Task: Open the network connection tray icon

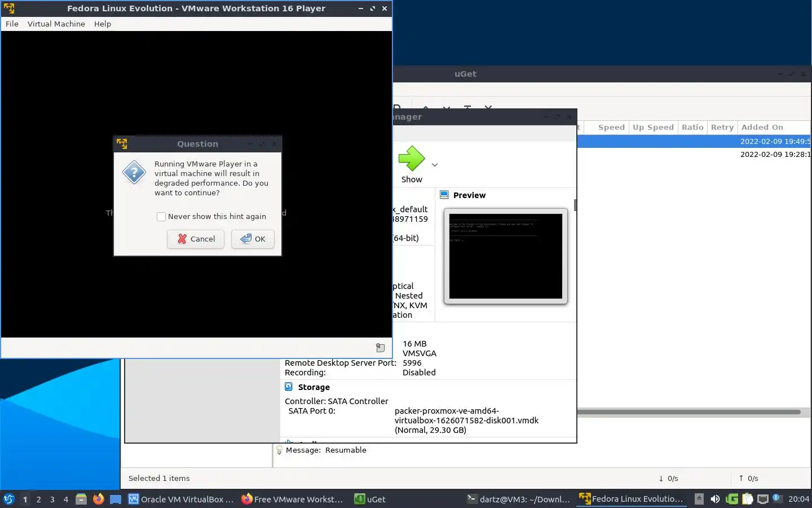Action: [763, 499]
